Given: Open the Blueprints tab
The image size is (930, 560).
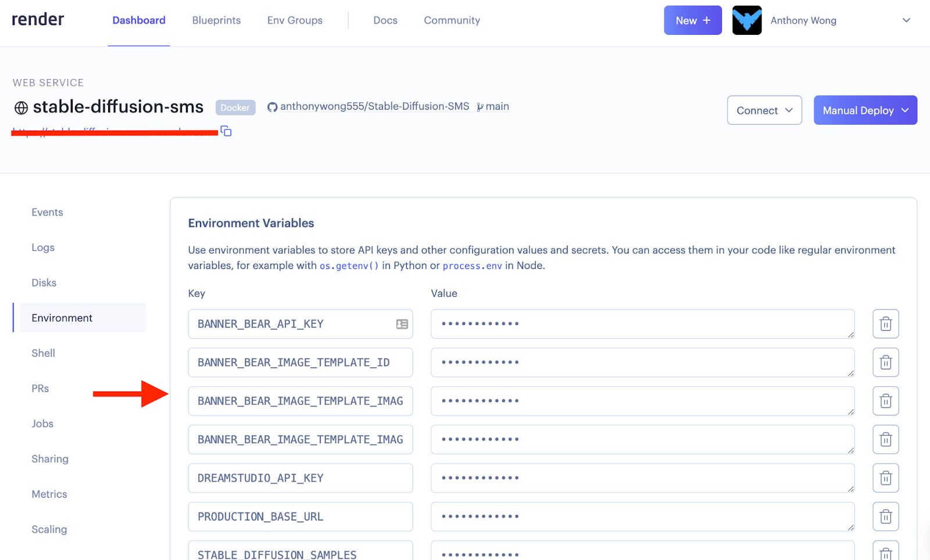Looking at the screenshot, I should [216, 20].
